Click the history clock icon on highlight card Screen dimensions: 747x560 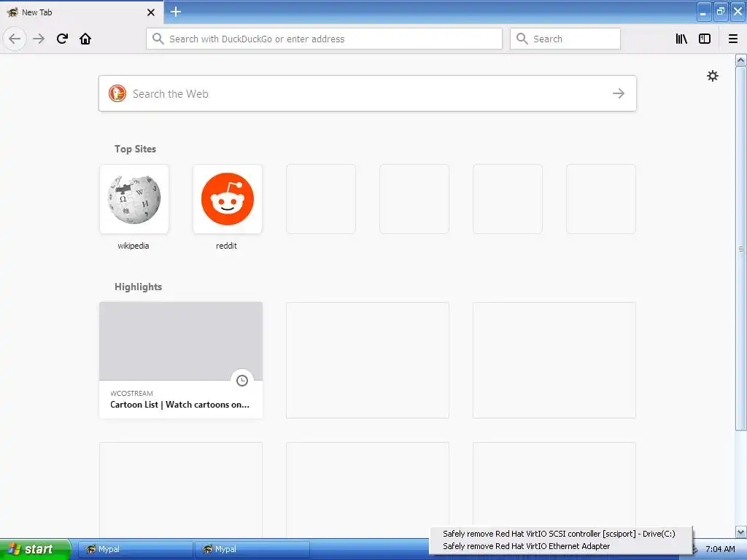pos(242,381)
